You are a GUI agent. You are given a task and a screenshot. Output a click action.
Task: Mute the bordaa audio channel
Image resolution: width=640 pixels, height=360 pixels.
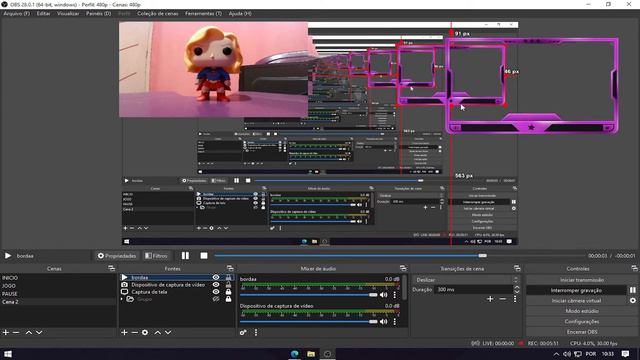pyautogui.click(x=384, y=295)
